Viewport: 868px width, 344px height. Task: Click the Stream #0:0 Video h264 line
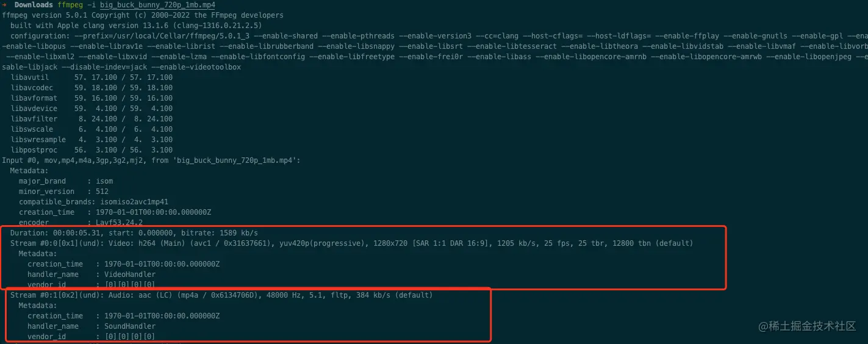click(351, 243)
